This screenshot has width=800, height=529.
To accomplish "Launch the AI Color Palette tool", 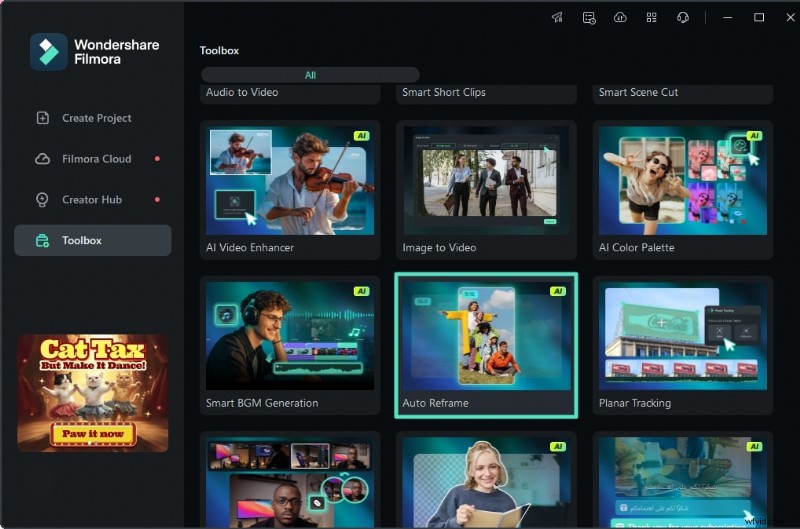I will tap(682, 190).
